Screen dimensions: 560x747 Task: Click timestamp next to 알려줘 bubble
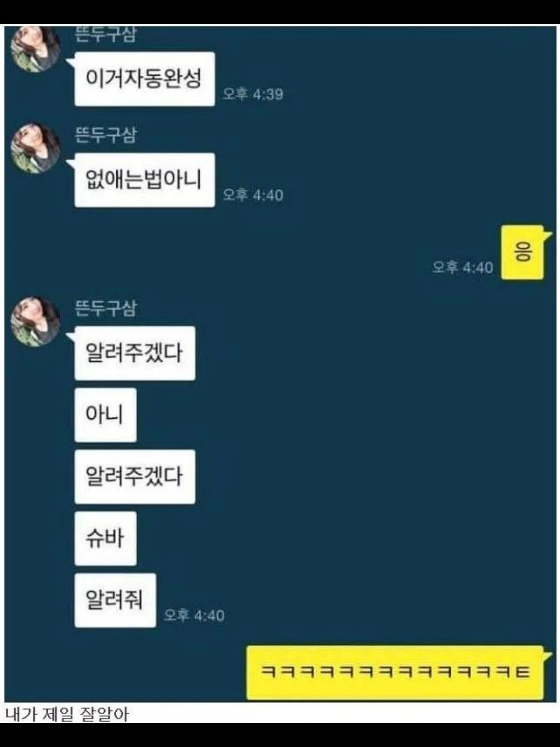[x=194, y=615]
